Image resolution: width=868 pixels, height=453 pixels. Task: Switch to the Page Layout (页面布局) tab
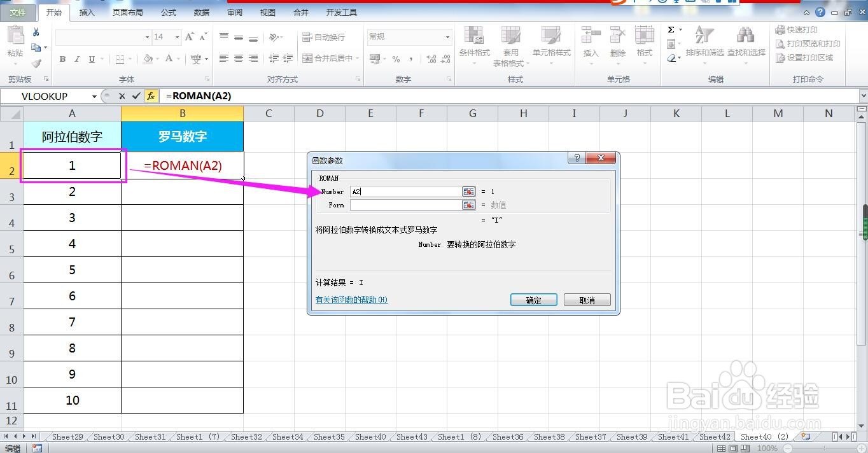(x=127, y=12)
